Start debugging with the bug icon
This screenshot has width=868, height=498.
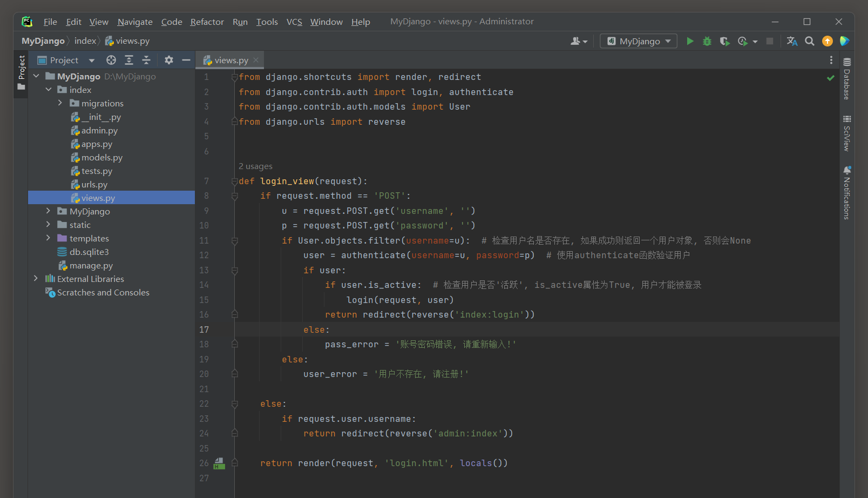coord(707,41)
